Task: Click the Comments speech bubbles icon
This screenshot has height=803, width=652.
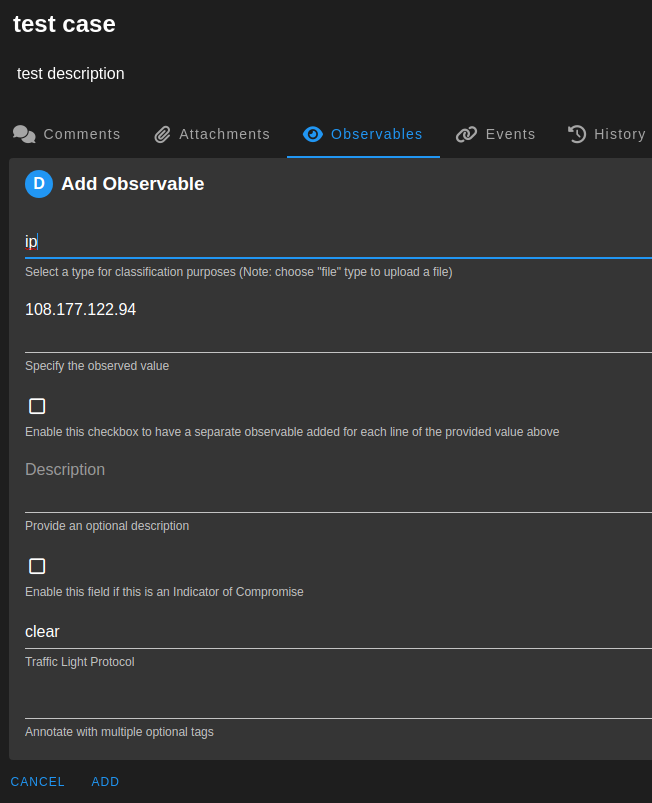Action: coord(24,134)
